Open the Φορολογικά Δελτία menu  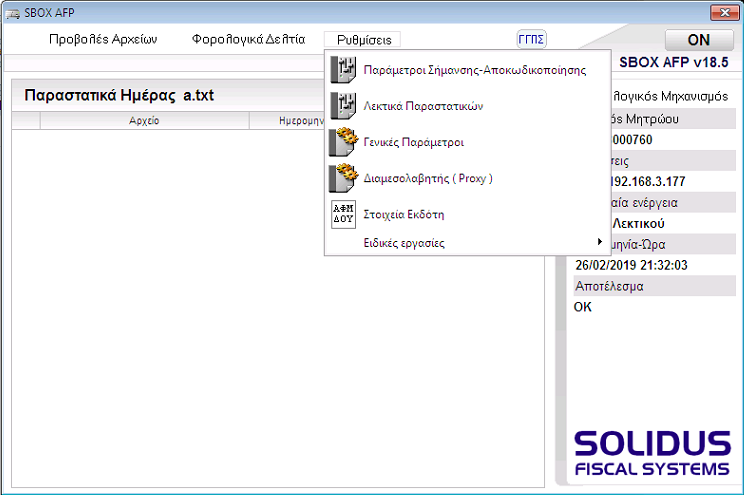coord(248,39)
